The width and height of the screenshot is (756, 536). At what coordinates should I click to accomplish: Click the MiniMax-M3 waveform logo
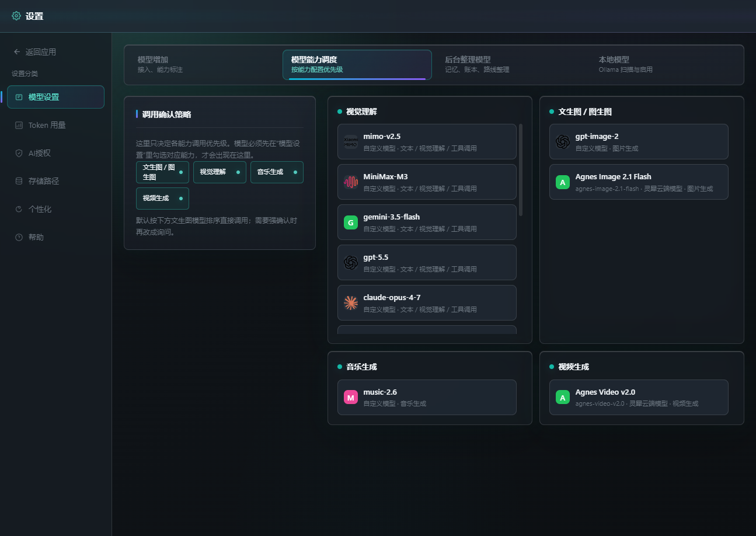click(351, 182)
